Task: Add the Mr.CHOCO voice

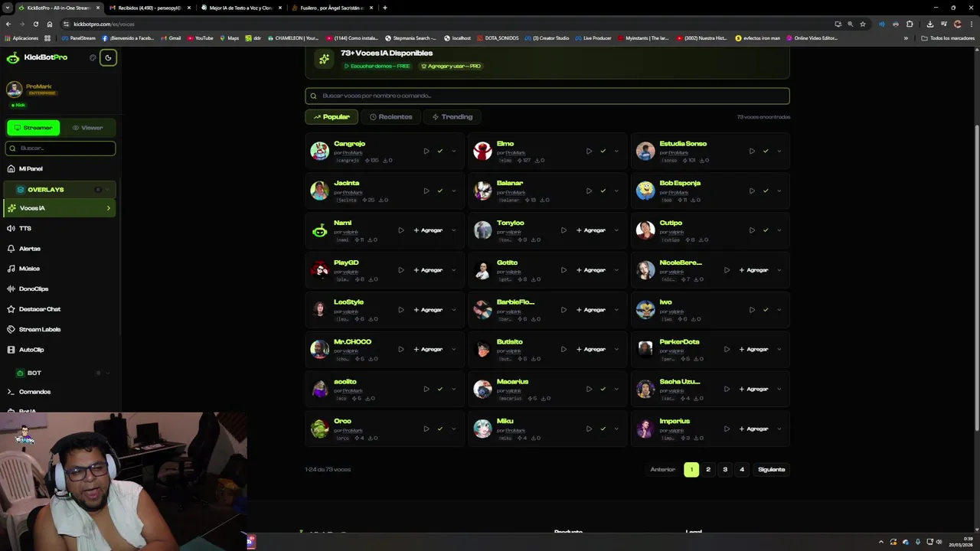Action: [428, 349]
